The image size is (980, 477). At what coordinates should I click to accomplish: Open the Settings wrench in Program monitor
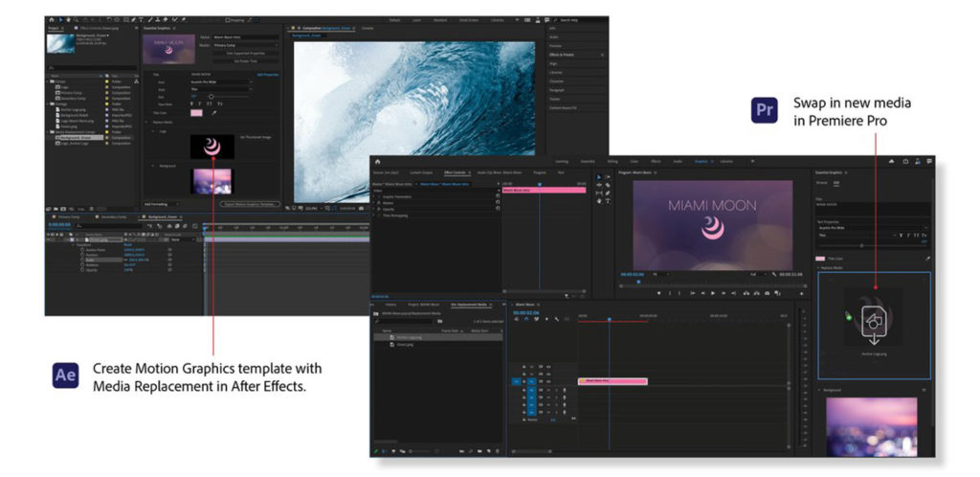[773, 274]
